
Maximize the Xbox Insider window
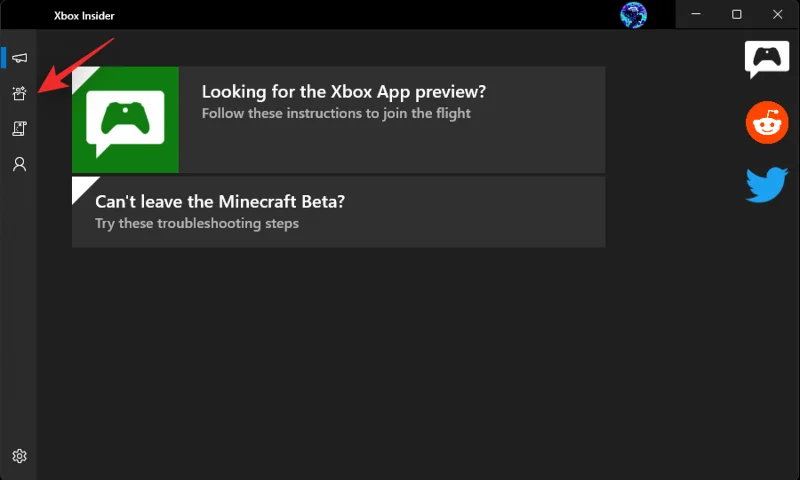tap(737, 14)
